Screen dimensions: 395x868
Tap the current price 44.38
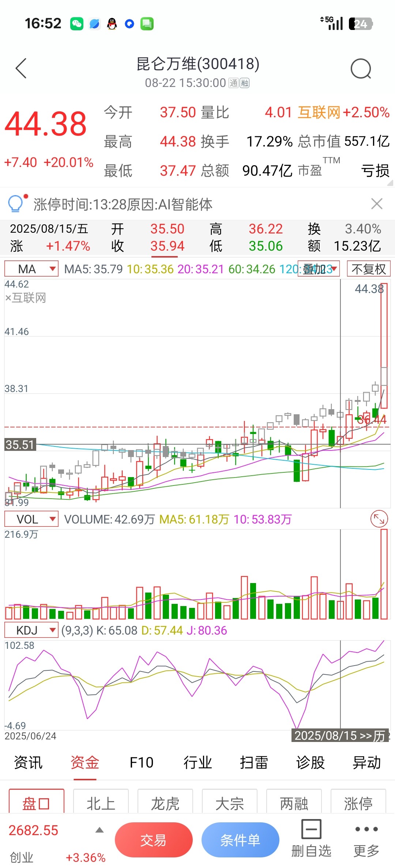point(46,124)
